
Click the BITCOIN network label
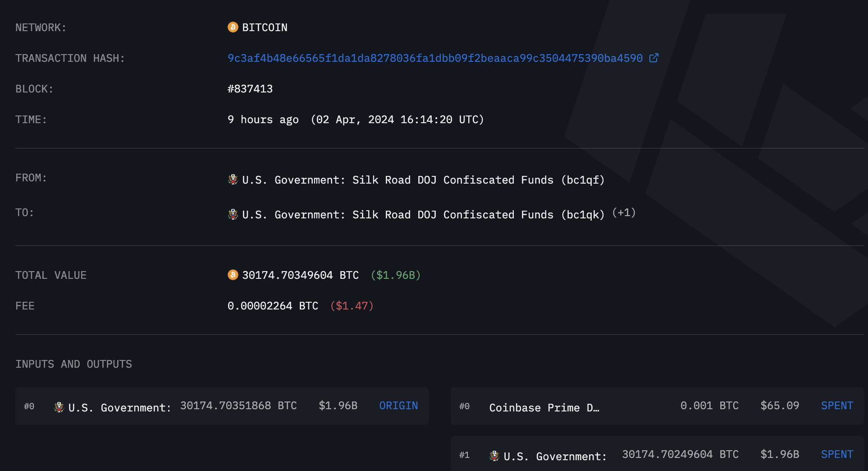click(265, 28)
